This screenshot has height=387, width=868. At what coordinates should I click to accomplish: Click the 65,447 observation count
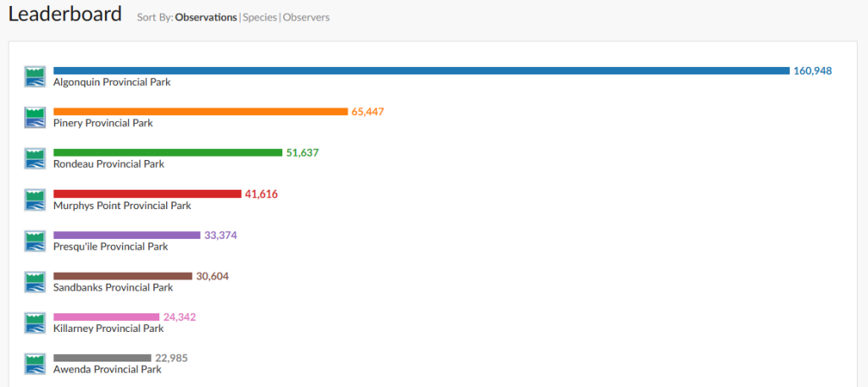pyautogui.click(x=368, y=112)
